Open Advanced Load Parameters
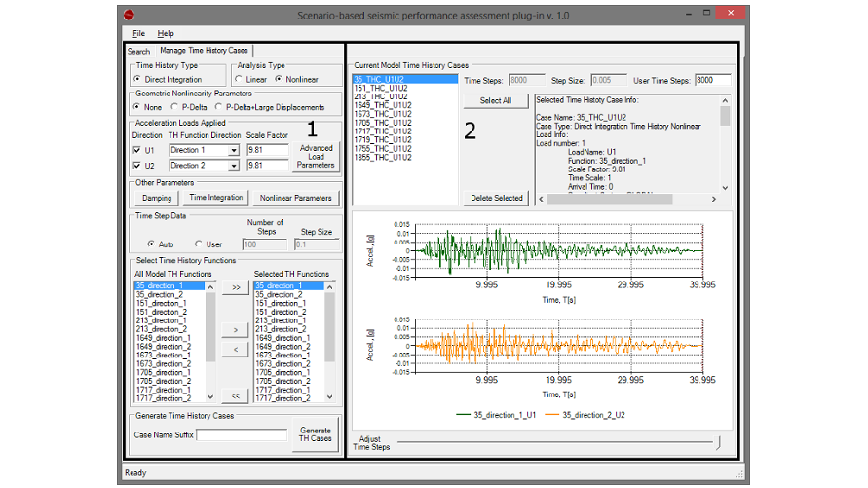Viewport: 868px width, 488px height. (x=316, y=157)
